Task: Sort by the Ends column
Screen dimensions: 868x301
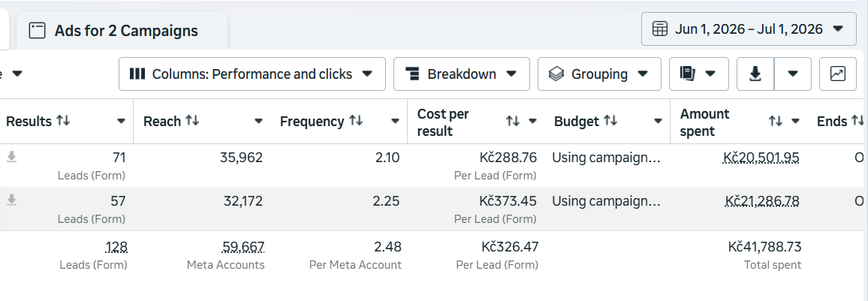Action: [857, 121]
